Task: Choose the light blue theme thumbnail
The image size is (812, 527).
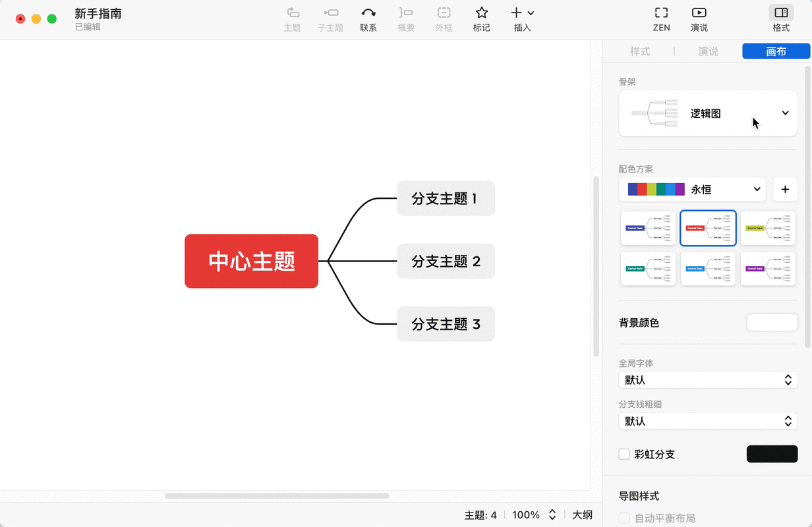Action: pos(708,269)
